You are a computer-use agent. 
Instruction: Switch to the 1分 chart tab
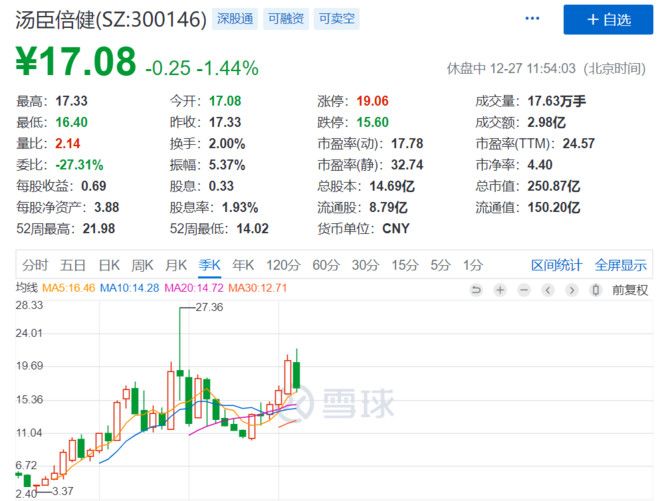coord(473,265)
